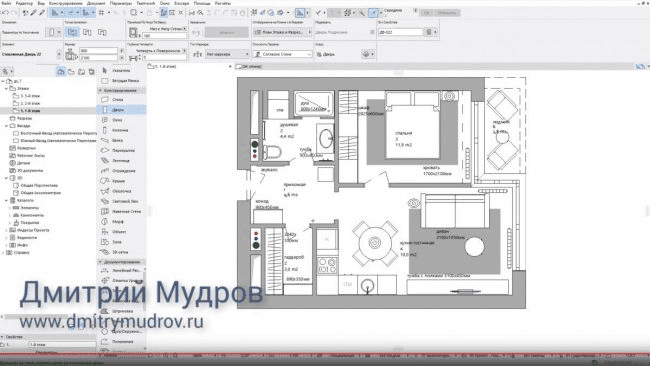Click the grid display icon
The width and height of the screenshot is (650, 366).
click(102, 13)
